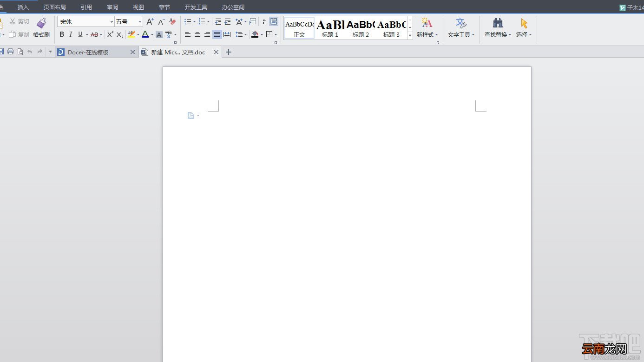Image resolution: width=644 pixels, height=362 pixels.
Task: Add a new document tab with plus
Action: point(228,52)
